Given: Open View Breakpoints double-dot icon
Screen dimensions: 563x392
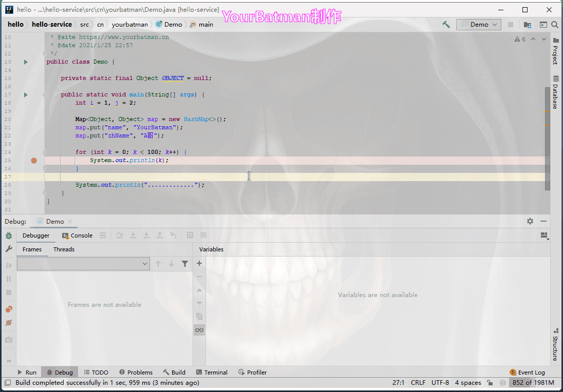Looking at the screenshot, I should tap(9, 309).
